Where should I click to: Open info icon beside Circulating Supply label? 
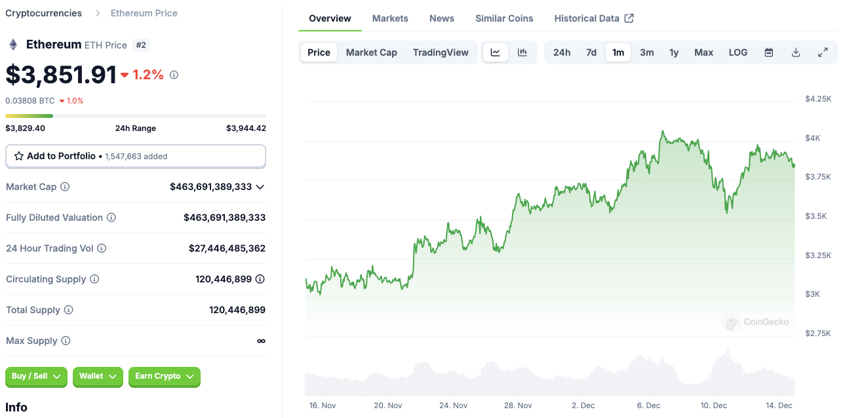(x=94, y=279)
